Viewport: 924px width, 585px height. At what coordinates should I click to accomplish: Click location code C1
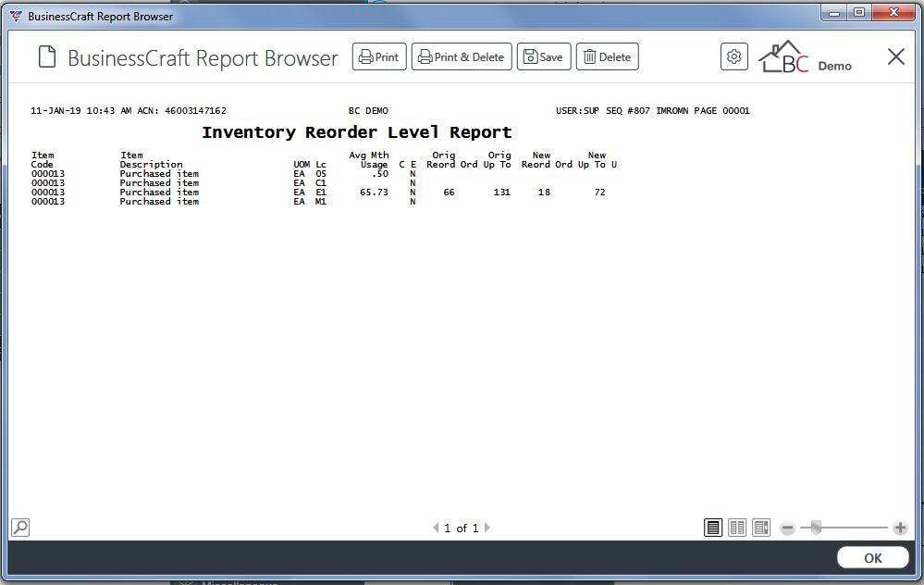[321, 183]
